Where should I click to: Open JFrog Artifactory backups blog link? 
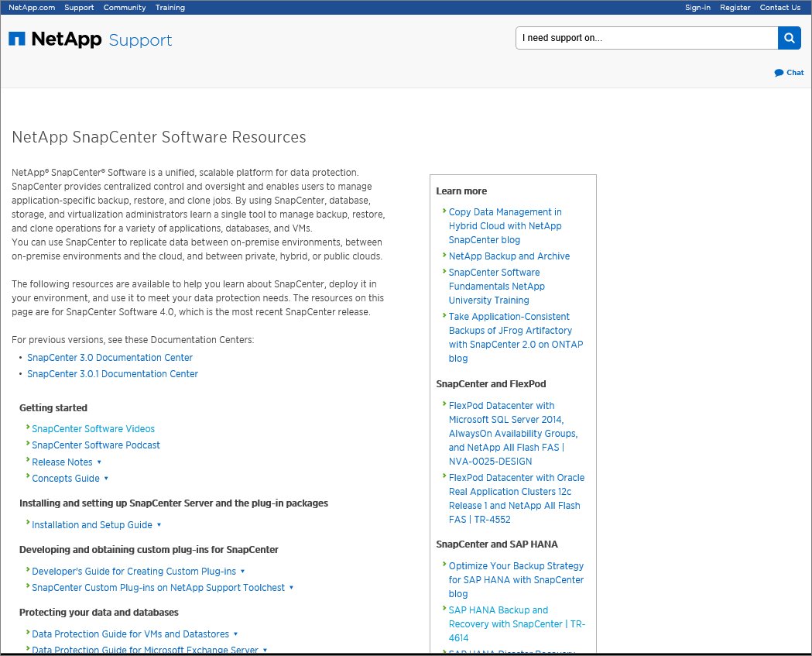pos(516,338)
